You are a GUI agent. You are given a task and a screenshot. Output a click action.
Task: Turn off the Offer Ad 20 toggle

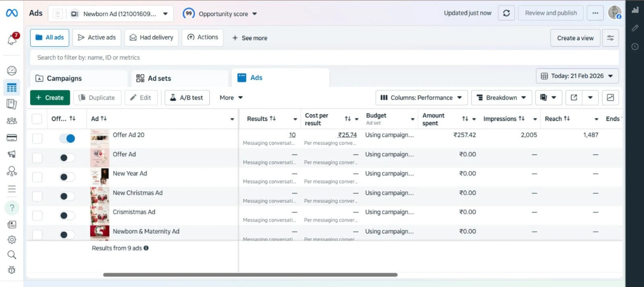67,138
